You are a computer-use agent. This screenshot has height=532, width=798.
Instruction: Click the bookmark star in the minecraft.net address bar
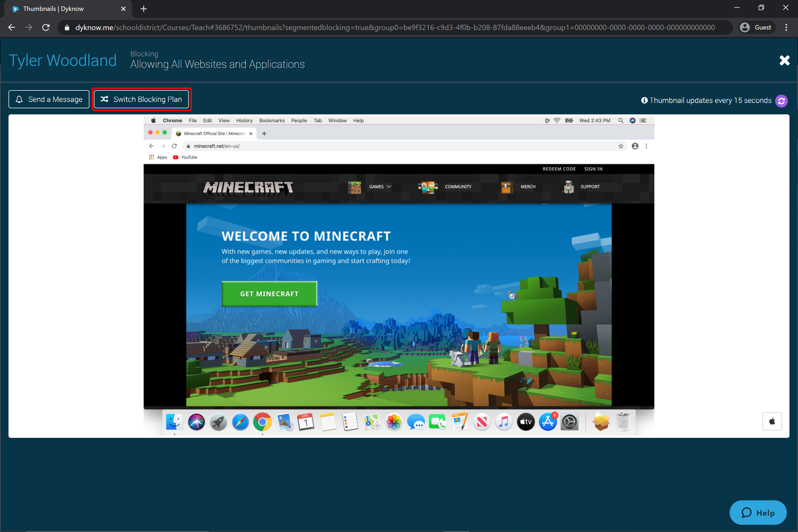click(621, 146)
